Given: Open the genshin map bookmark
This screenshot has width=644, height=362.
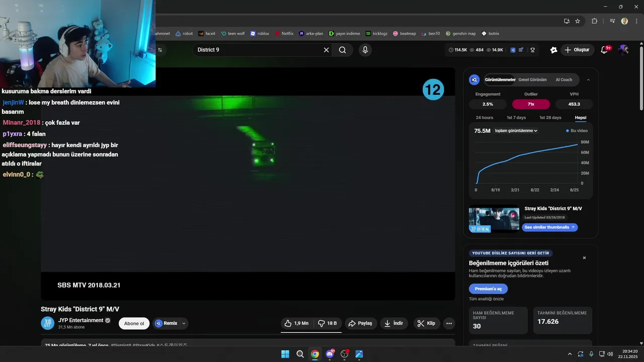Looking at the screenshot, I should coord(460,34).
